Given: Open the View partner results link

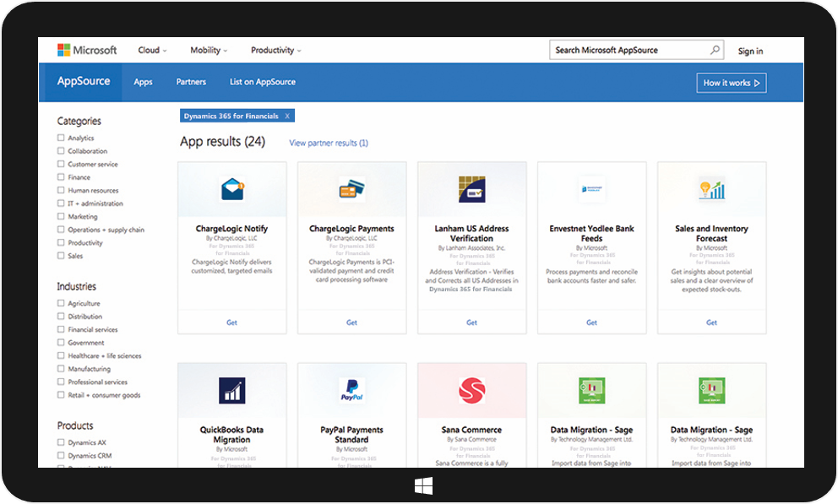Looking at the screenshot, I should 329,144.
